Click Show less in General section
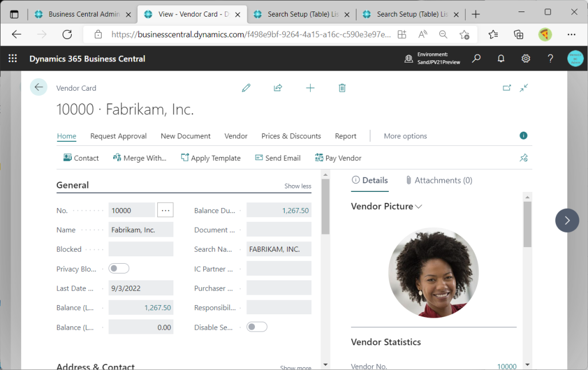This screenshot has height=370, width=588. coord(298,186)
